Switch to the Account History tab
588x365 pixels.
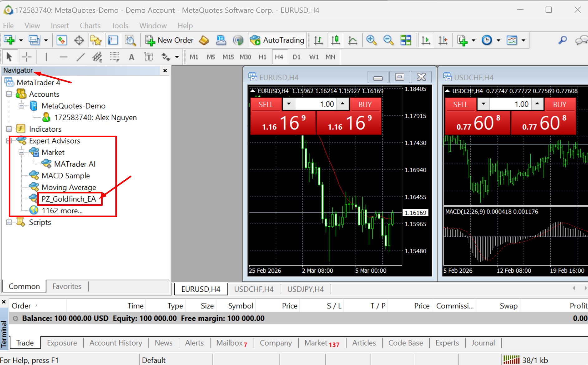(116, 343)
